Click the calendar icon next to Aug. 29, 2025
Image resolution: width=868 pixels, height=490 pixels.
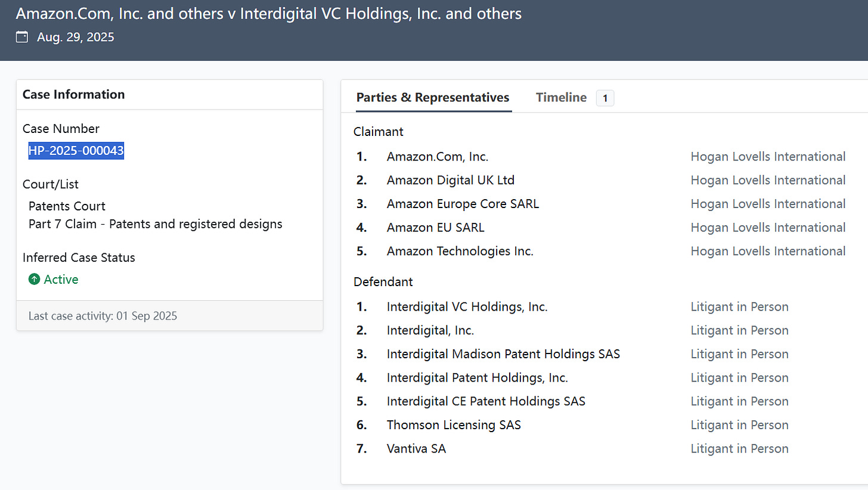(x=22, y=38)
